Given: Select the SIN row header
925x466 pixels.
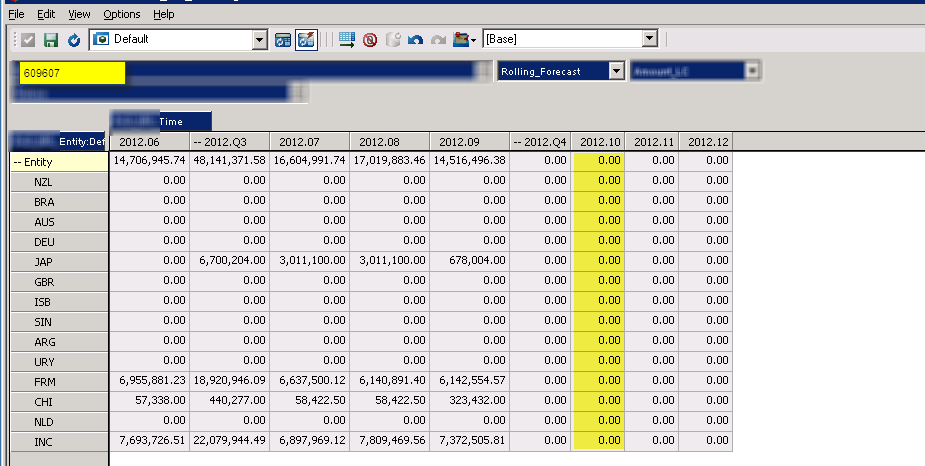Looking at the screenshot, I should click(x=59, y=323).
